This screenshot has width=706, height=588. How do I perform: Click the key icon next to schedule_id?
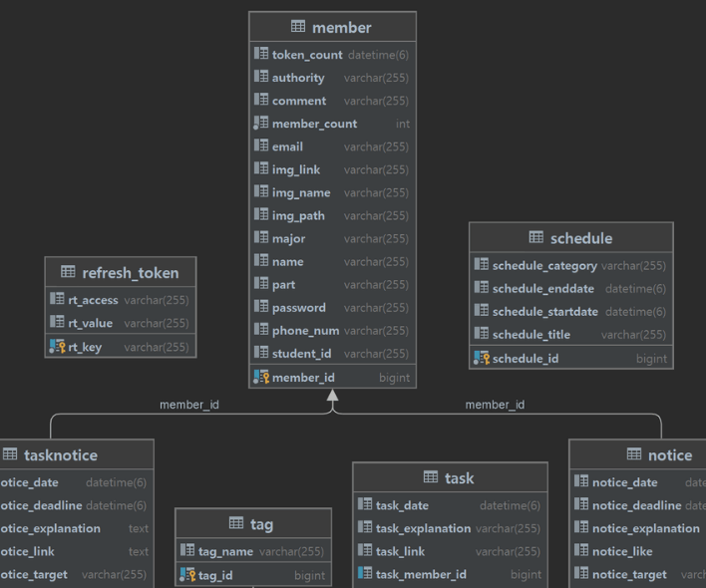tap(481, 358)
